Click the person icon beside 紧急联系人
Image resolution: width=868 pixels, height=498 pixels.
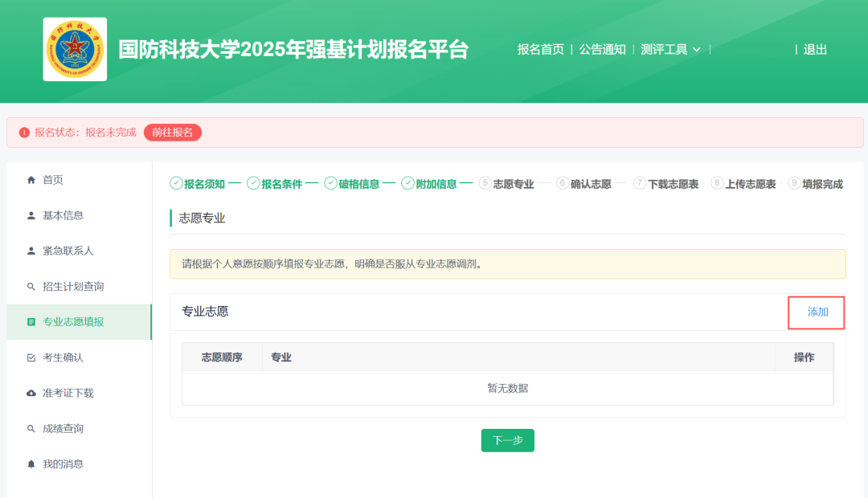(x=31, y=251)
